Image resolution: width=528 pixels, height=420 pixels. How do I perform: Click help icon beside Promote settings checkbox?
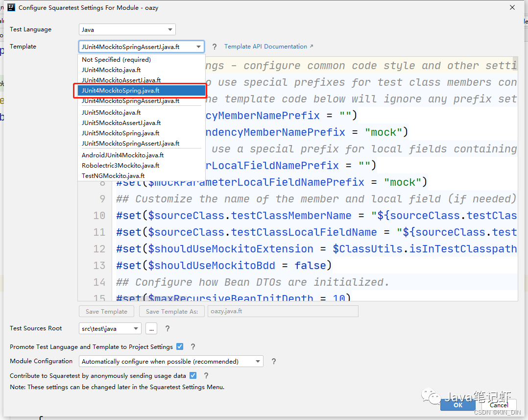pyautogui.click(x=193, y=346)
